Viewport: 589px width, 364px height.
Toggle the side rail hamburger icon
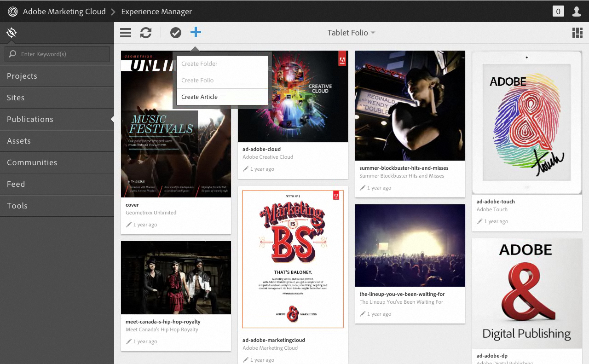pyautogui.click(x=126, y=33)
